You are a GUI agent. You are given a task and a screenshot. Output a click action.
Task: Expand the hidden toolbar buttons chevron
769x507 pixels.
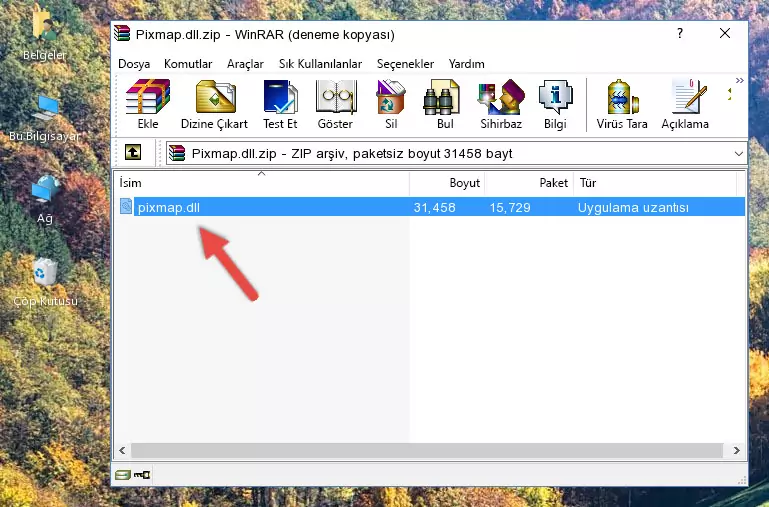740,80
